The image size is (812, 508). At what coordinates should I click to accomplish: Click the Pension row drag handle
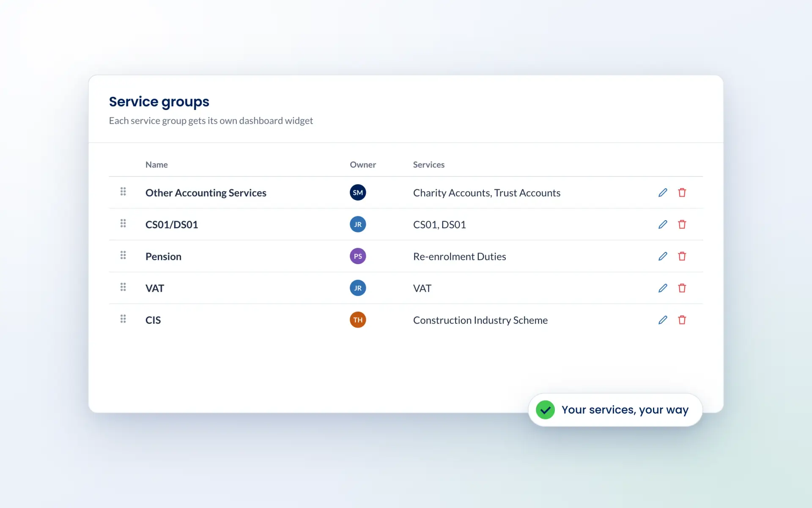pyautogui.click(x=123, y=255)
